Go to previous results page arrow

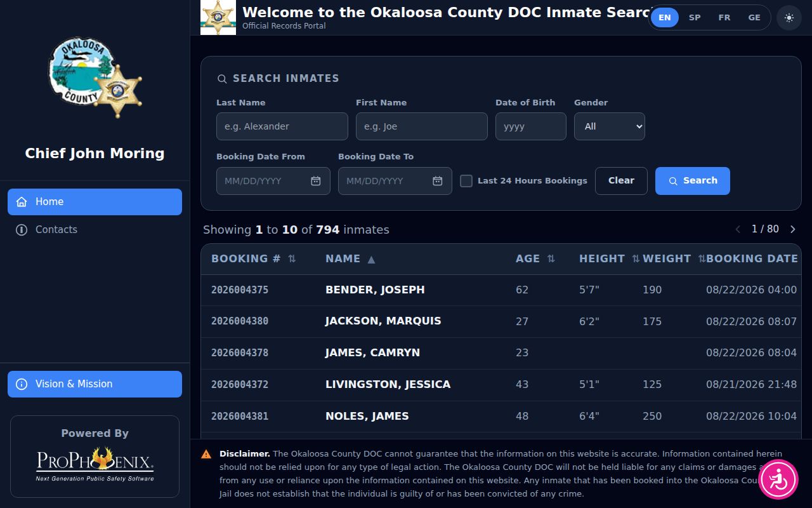738,229
